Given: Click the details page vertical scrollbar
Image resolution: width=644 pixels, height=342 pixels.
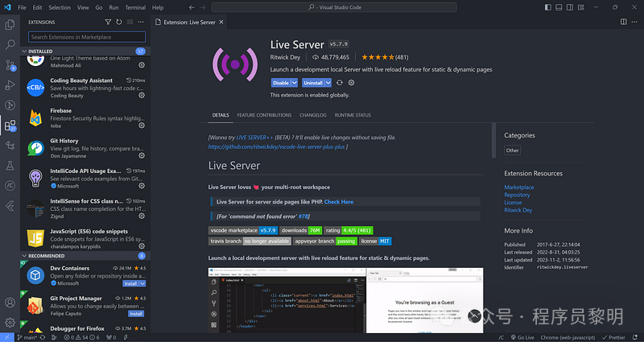Looking at the screenshot, I should click(493, 140).
